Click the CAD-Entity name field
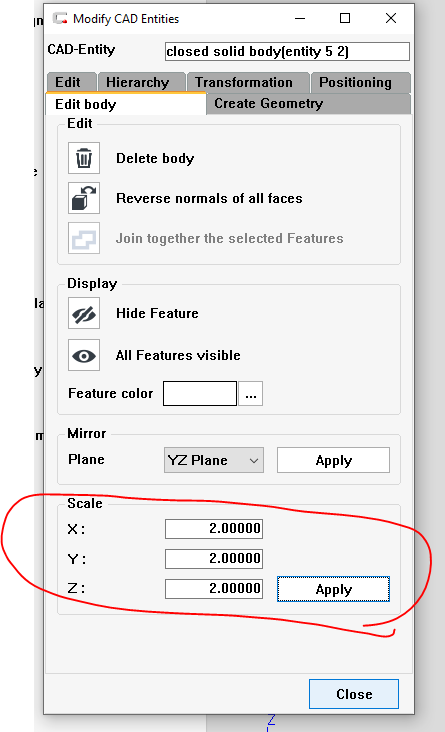Viewport: 445px width, 732px height. (287, 51)
